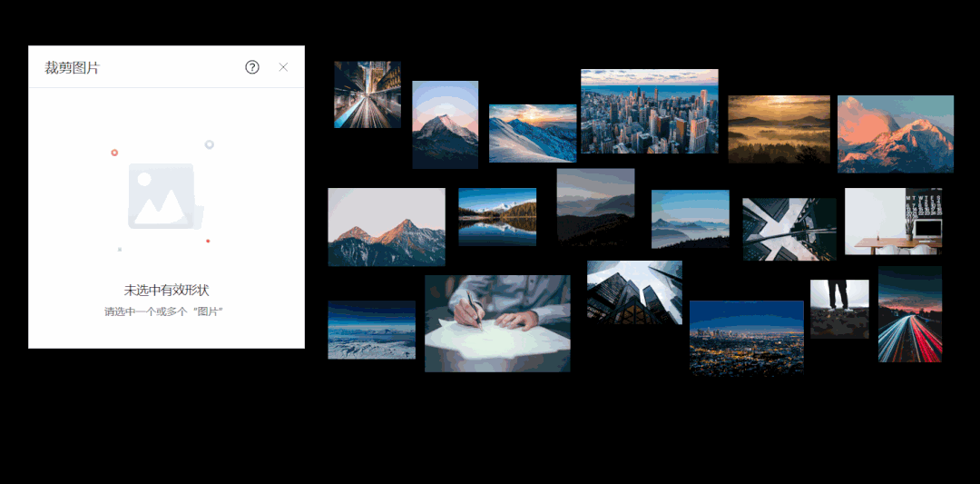Select the golden misty forest photo
Viewport: 980px width, 484px height.
779,129
